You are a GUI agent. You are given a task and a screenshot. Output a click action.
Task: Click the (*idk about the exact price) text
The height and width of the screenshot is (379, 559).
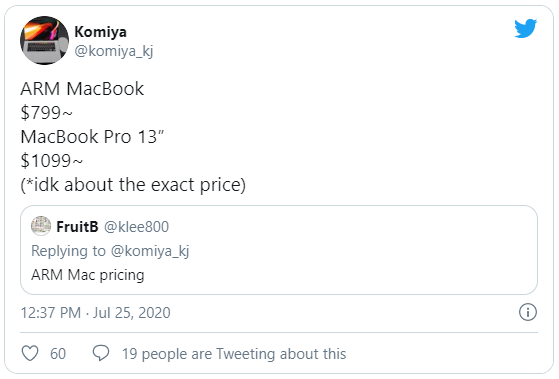[x=133, y=185]
